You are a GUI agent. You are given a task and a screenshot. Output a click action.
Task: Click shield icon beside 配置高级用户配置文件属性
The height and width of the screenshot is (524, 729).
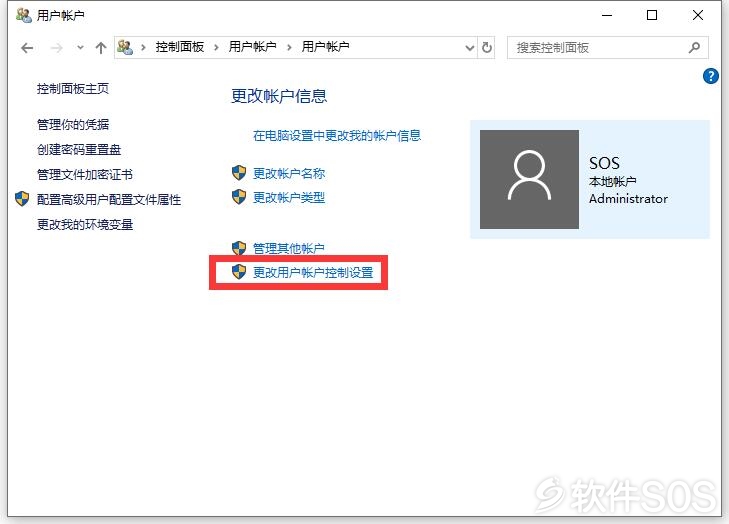click(22, 199)
